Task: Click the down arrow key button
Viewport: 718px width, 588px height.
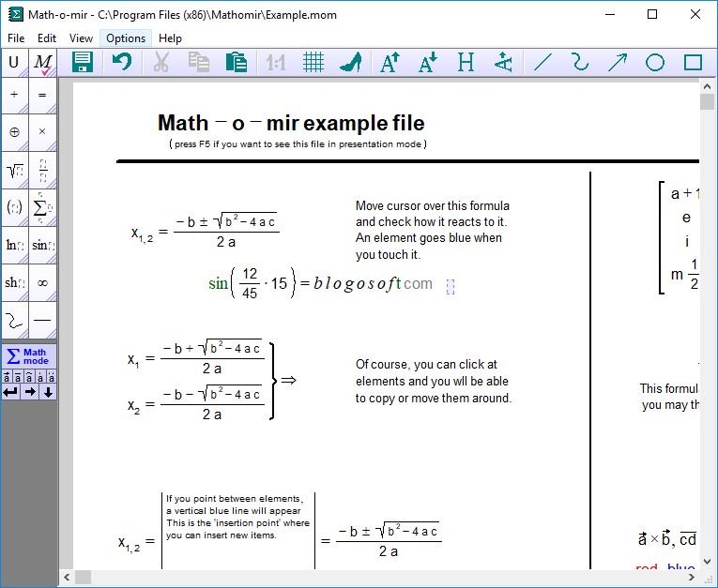Action: tap(48, 392)
